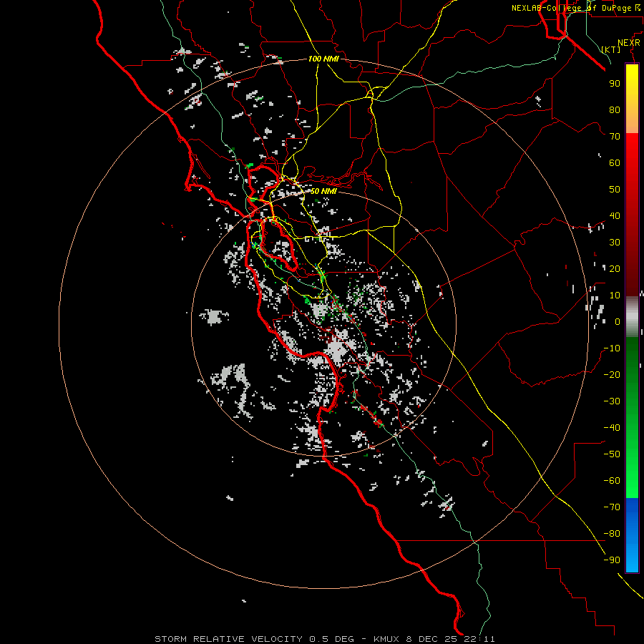The image size is (644, 644).
Task: Click the -30 value on the velocity scale
Action: (x=612, y=401)
